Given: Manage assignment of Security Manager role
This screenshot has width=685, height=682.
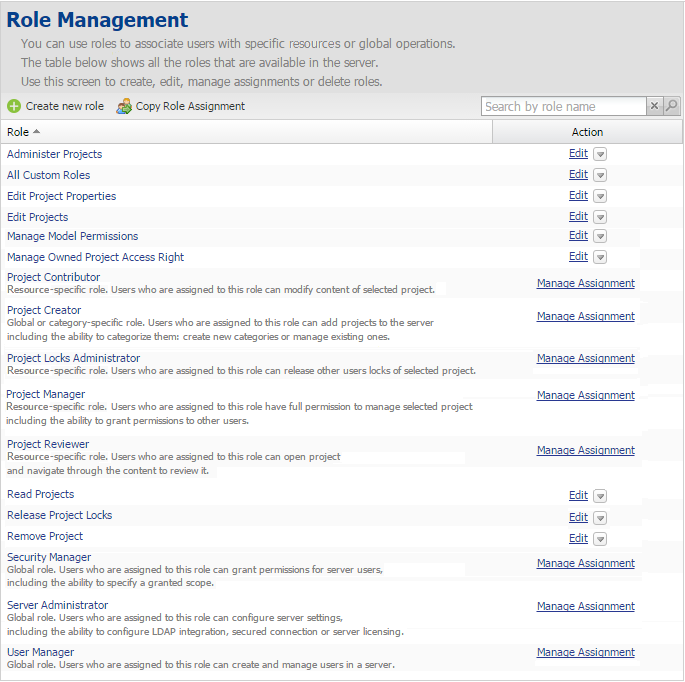Looking at the screenshot, I should tap(585, 564).
